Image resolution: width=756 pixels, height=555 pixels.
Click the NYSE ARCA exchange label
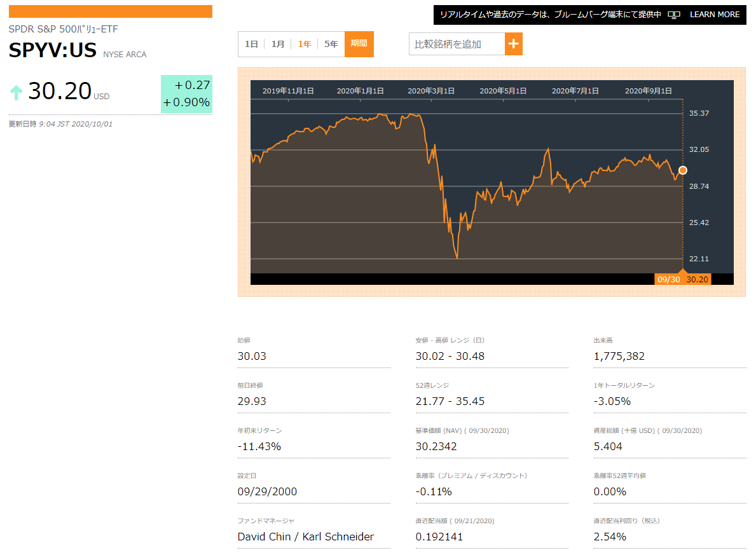125,55
